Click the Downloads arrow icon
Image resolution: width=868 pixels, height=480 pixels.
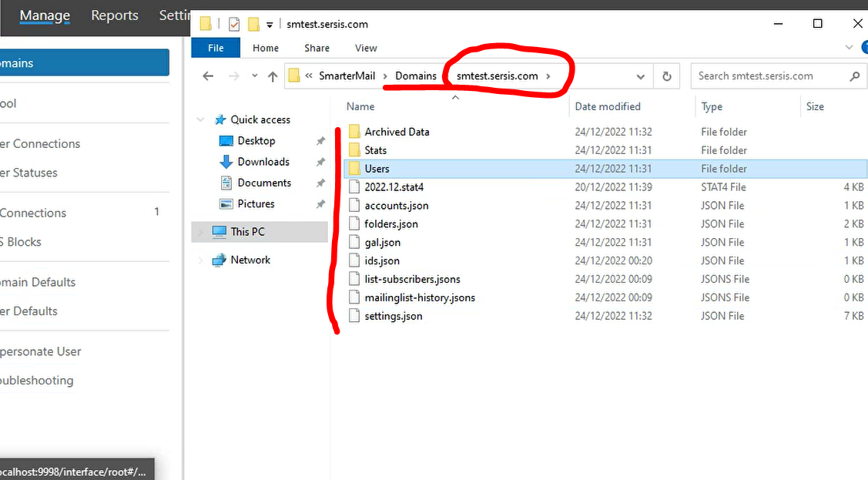226,162
